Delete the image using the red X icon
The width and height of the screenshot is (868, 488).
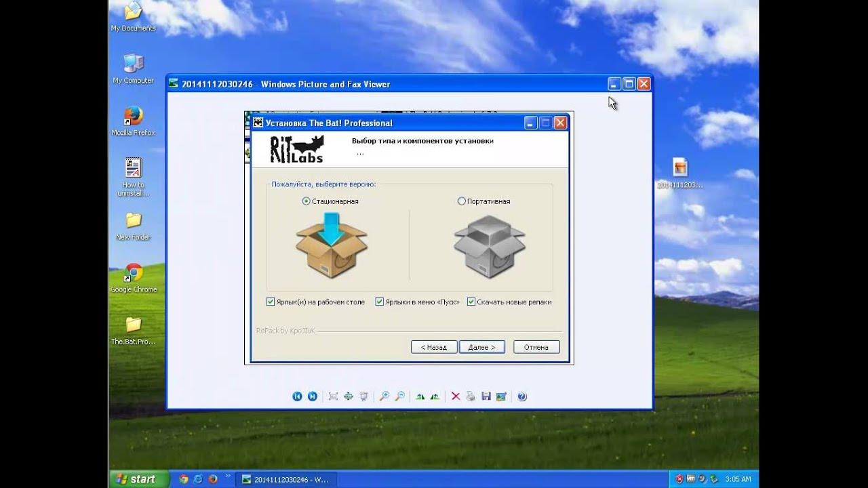pyautogui.click(x=456, y=396)
